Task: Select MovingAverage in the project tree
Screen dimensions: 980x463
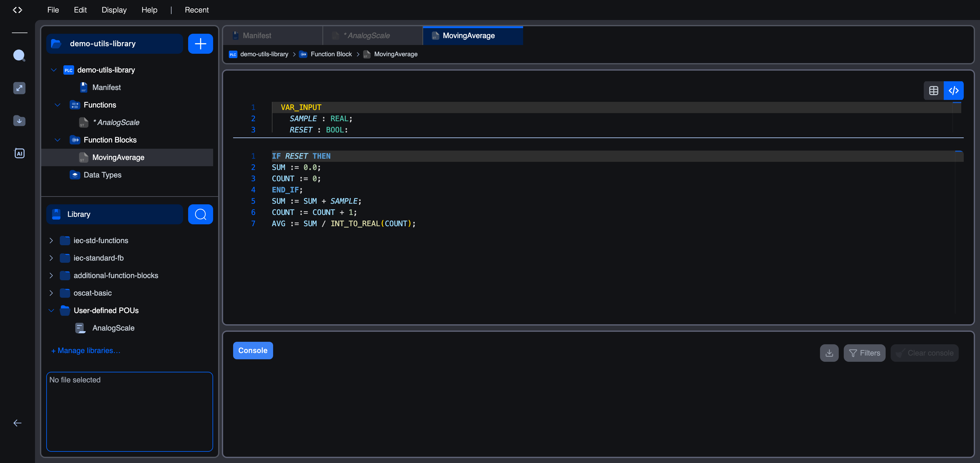Action: 127,157
